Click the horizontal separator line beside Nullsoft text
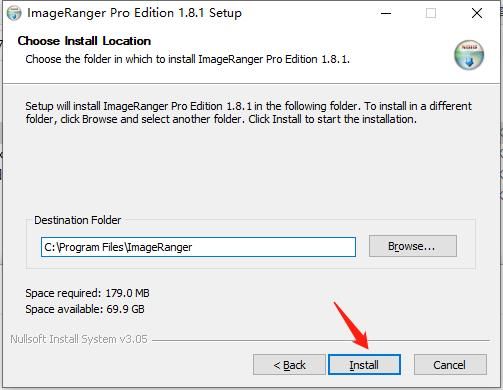Image resolution: width=503 pixels, height=390 pixels. click(x=321, y=340)
